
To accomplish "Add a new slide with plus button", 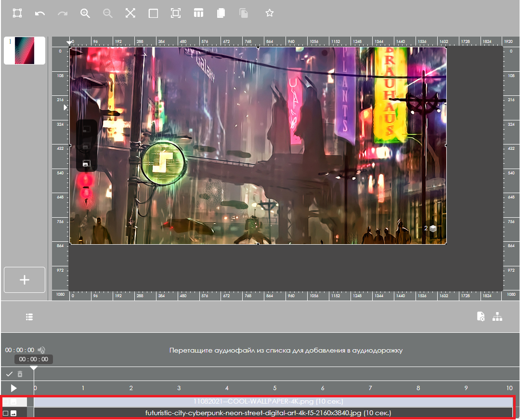I will click(x=25, y=280).
